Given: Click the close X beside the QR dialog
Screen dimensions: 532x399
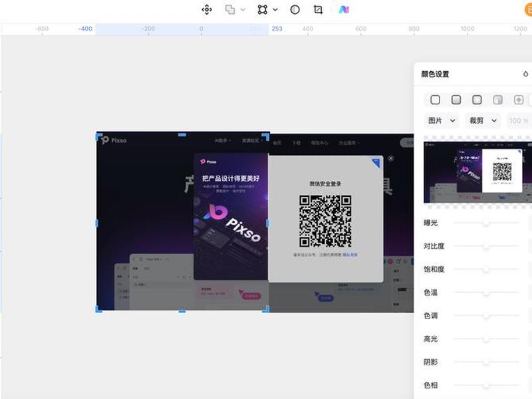Looking at the screenshot, I should coord(391,158).
